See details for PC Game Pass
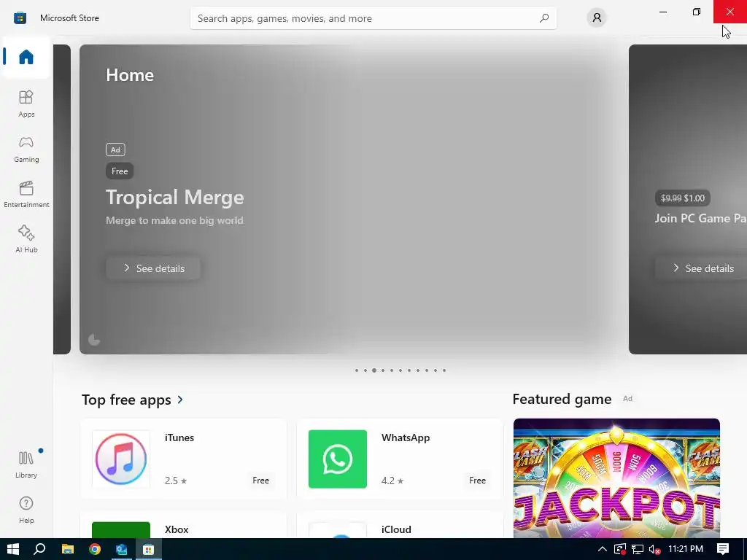This screenshot has height=560, width=747. click(701, 268)
